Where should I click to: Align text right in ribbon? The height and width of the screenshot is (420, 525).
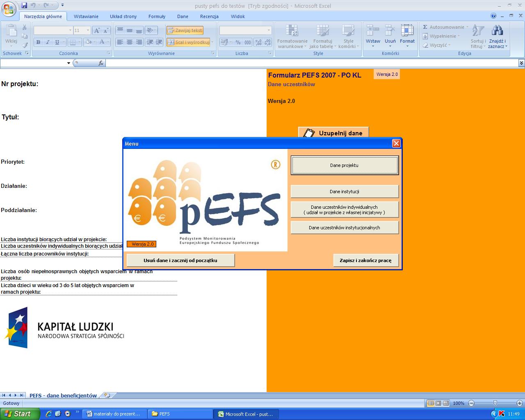pyautogui.click(x=139, y=42)
